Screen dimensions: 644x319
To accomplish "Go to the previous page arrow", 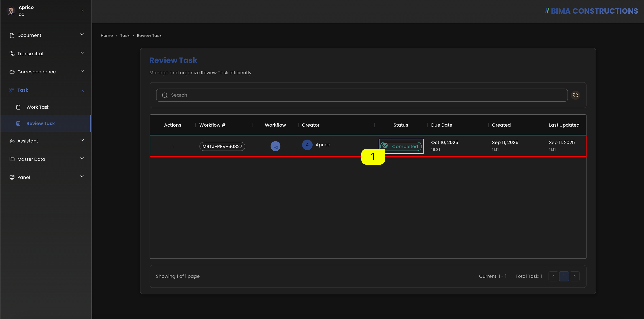I will 553,276.
